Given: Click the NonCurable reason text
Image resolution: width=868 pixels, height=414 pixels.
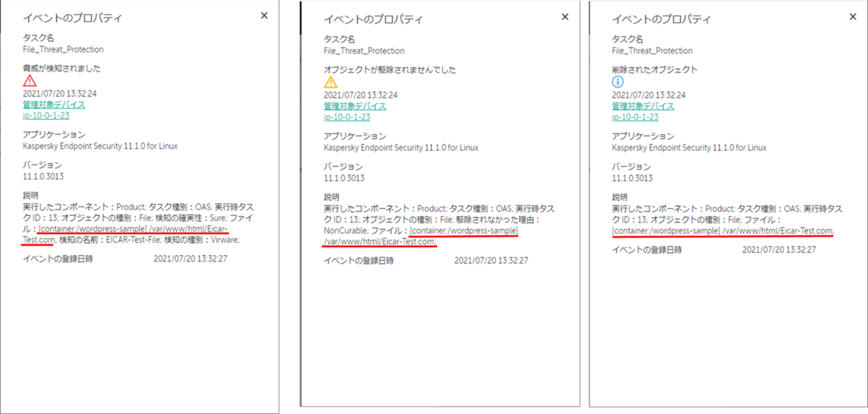Looking at the screenshot, I should [345, 230].
